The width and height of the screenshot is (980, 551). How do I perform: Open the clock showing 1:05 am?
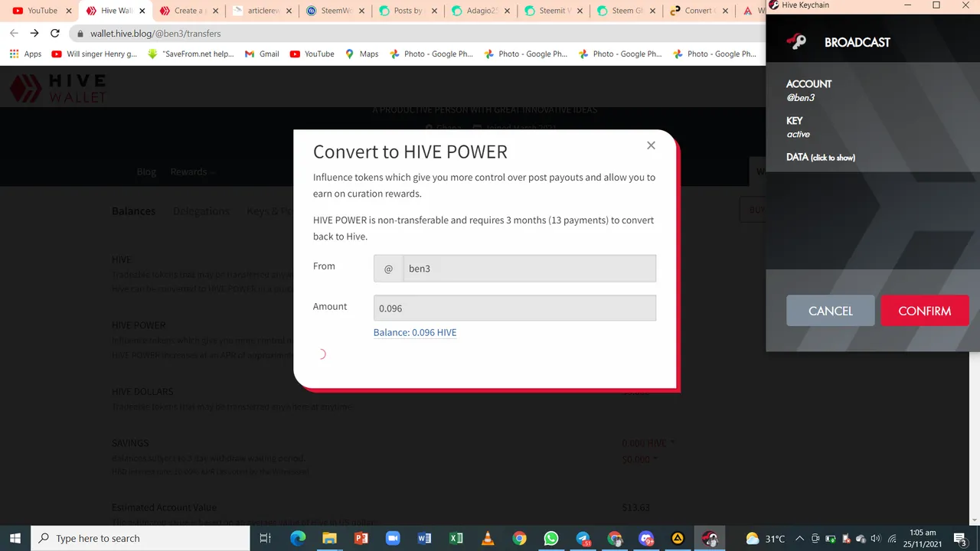(923, 538)
